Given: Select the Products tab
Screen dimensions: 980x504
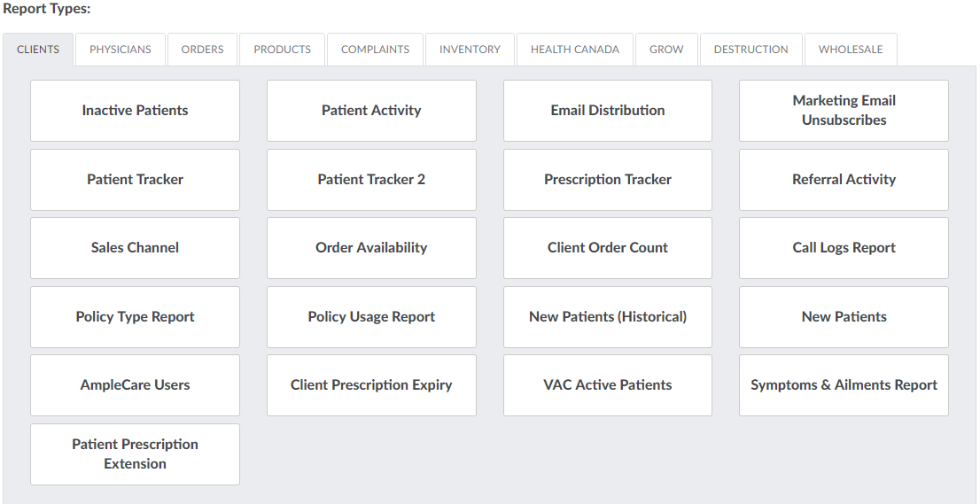Looking at the screenshot, I should 282,50.
